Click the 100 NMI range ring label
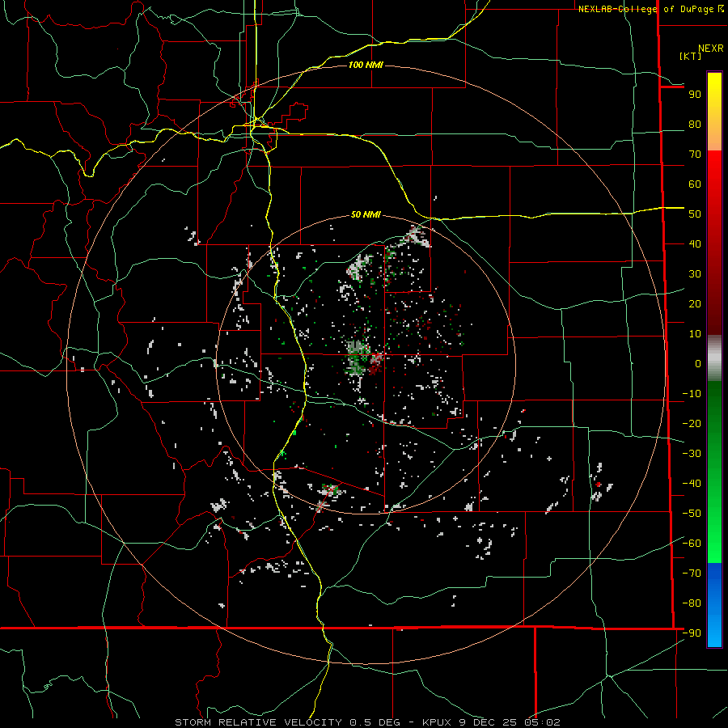Image resolution: width=728 pixels, height=728 pixels. (366, 65)
